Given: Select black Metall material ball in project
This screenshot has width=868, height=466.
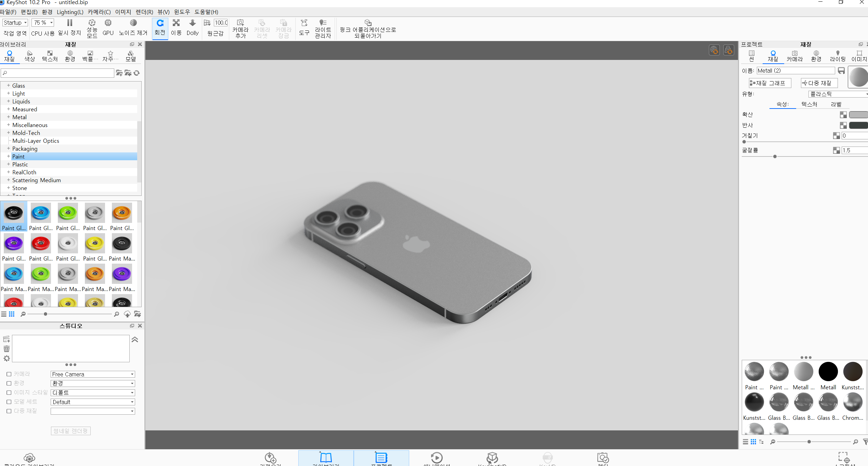Looking at the screenshot, I should coord(828,372).
